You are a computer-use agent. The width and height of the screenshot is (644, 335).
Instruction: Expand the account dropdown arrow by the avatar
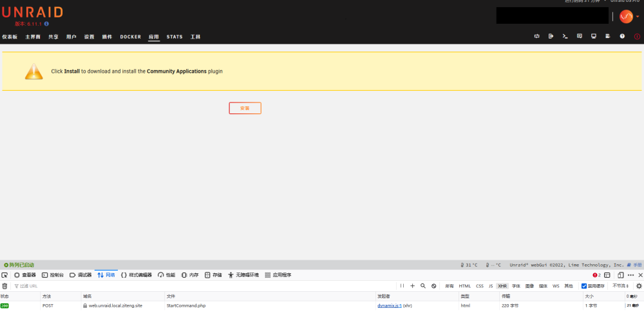click(638, 17)
